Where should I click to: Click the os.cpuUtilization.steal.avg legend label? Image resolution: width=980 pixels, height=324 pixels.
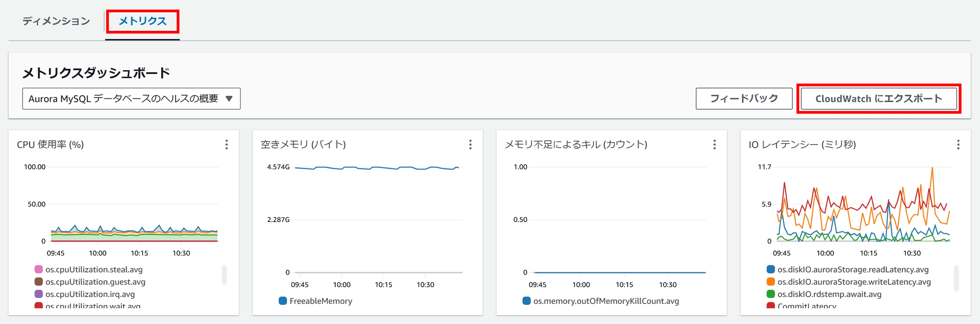click(x=94, y=269)
